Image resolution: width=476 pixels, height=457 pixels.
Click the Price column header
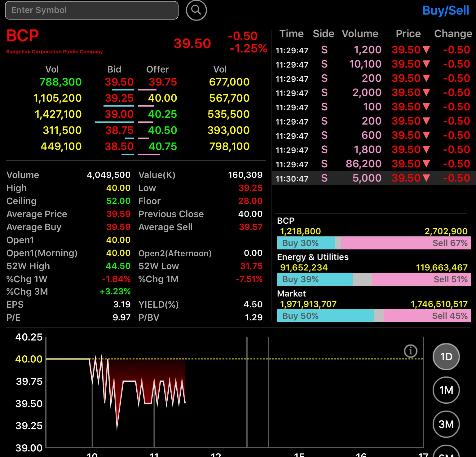(x=408, y=33)
